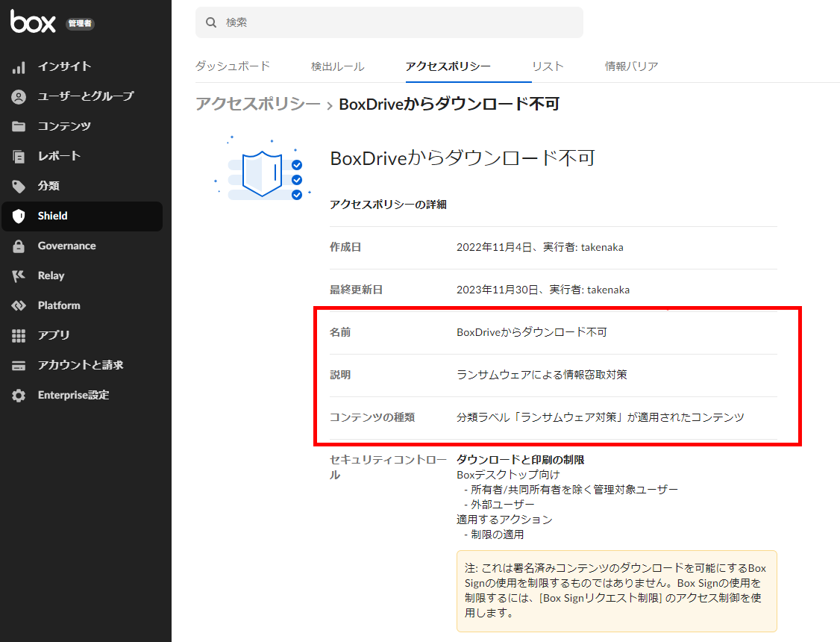Click the 管理者 badge
The width and height of the screenshot is (840, 642).
[x=80, y=24]
